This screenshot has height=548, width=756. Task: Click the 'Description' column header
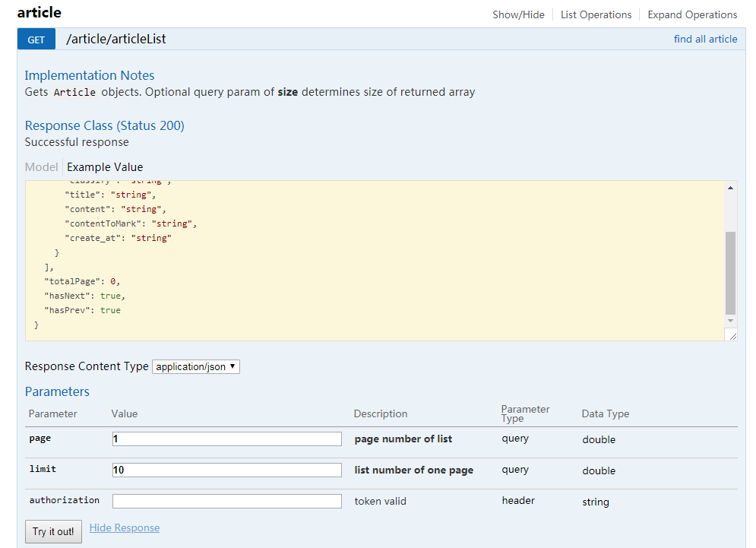pyautogui.click(x=381, y=414)
